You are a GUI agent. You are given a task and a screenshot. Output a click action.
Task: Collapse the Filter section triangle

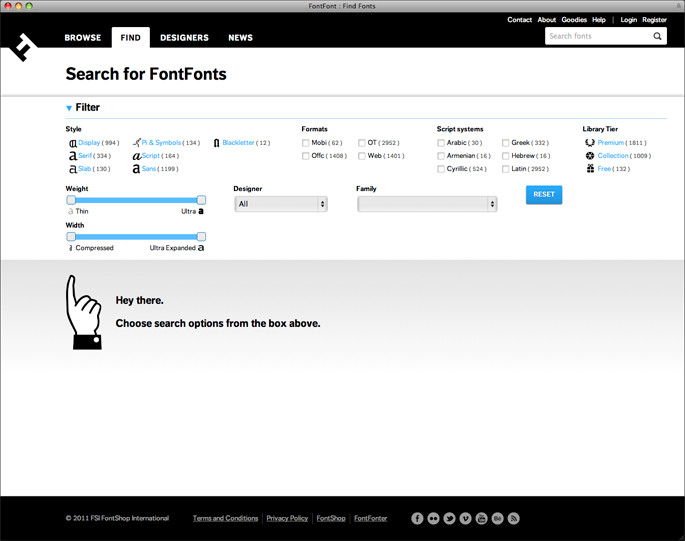pyautogui.click(x=69, y=108)
